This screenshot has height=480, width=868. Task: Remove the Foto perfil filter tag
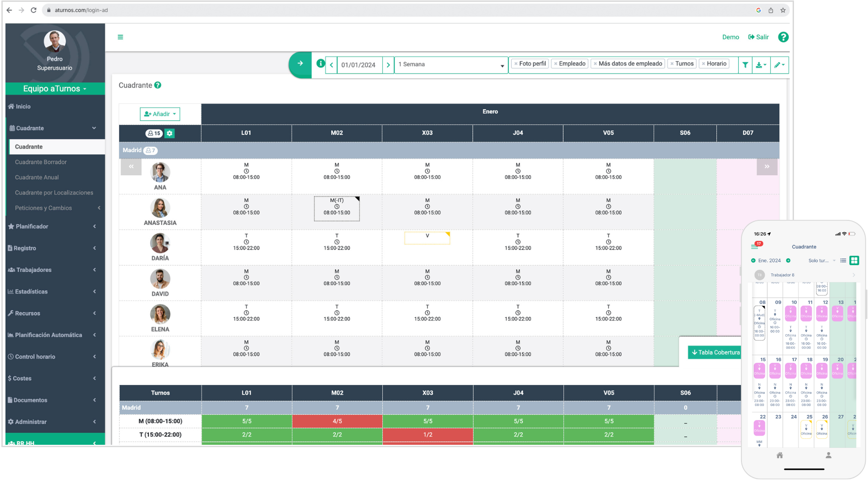tap(516, 64)
